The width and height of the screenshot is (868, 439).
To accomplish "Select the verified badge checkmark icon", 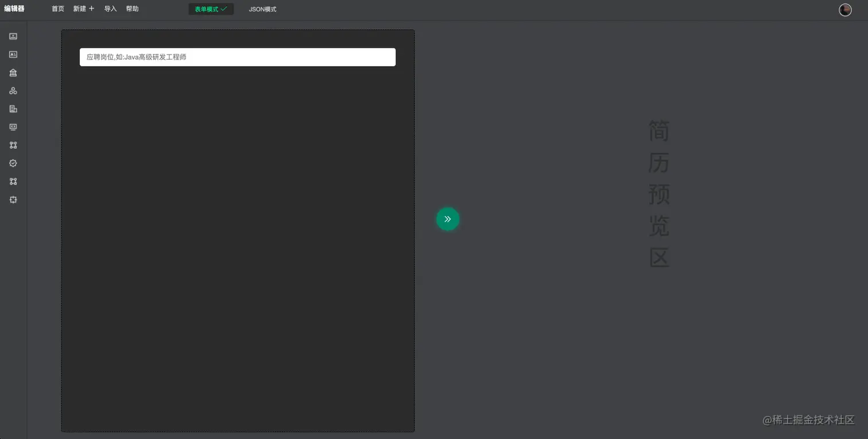I will [x=13, y=163].
